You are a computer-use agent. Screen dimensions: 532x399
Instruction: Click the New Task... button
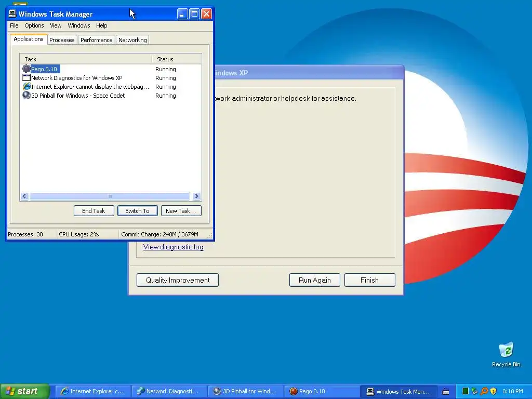[181, 211]
